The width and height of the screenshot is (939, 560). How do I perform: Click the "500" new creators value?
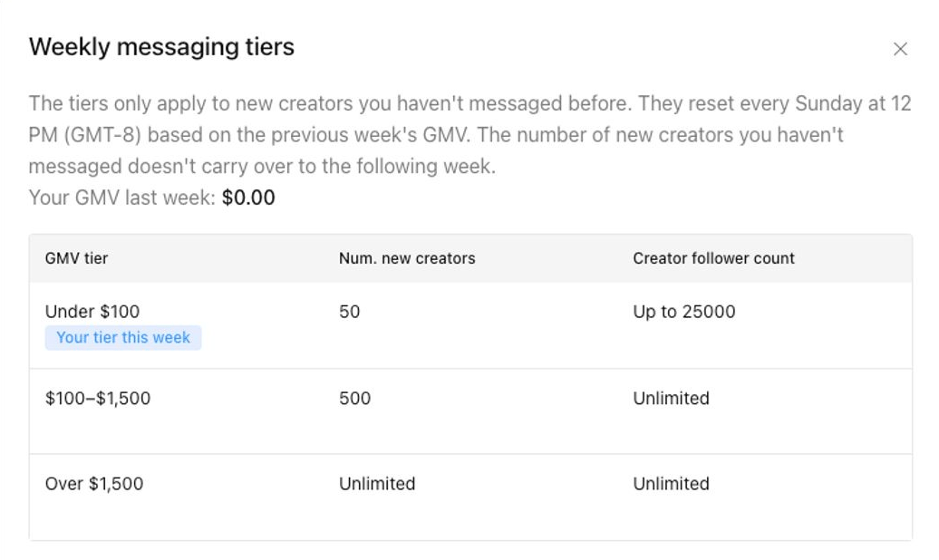[354, 398]
